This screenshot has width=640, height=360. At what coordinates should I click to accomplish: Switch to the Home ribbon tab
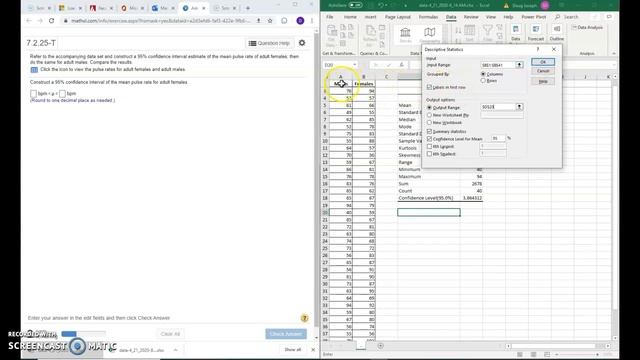(x=350, y=17)
